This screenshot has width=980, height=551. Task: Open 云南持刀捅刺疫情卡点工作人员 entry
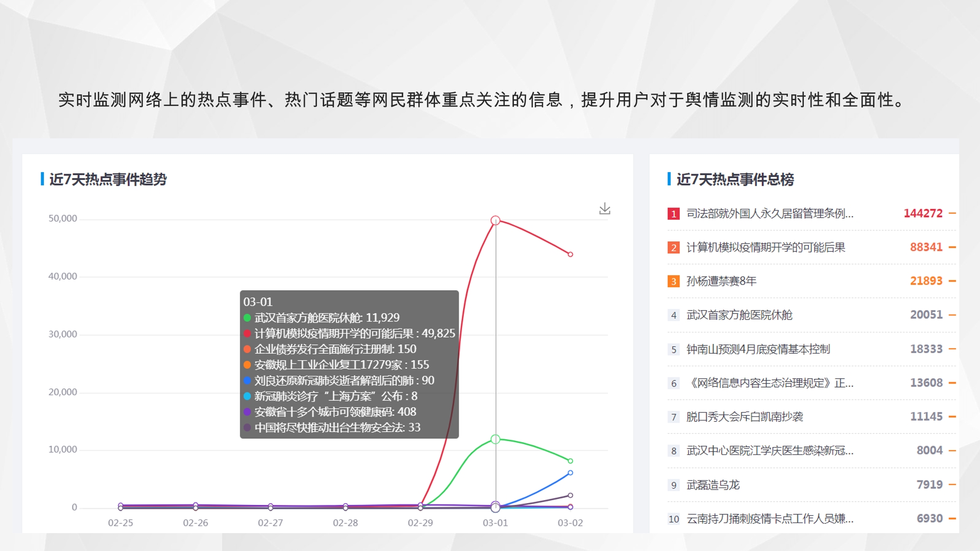769,519
